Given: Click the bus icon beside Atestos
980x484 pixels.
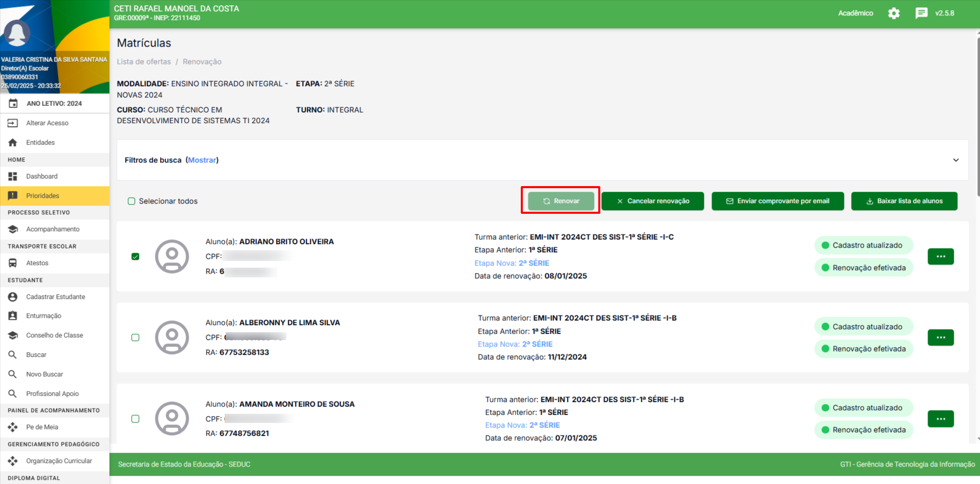Looking at the screenshot, I should pos(13,263).
